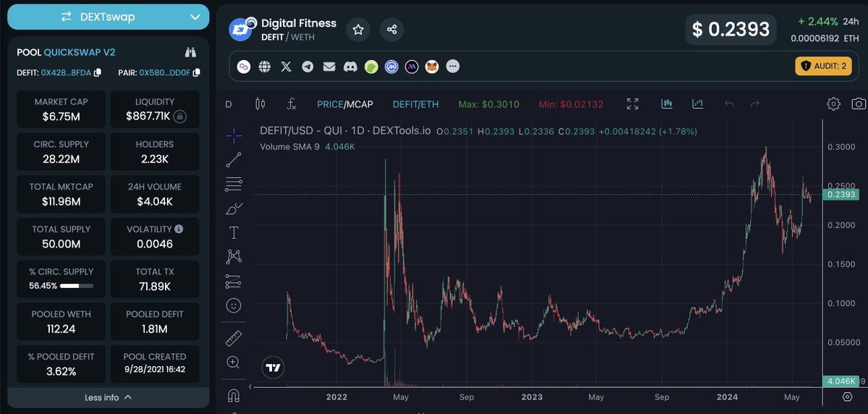Redo chart action
Viewport: 868px width, 414px height.
[754, 104]
